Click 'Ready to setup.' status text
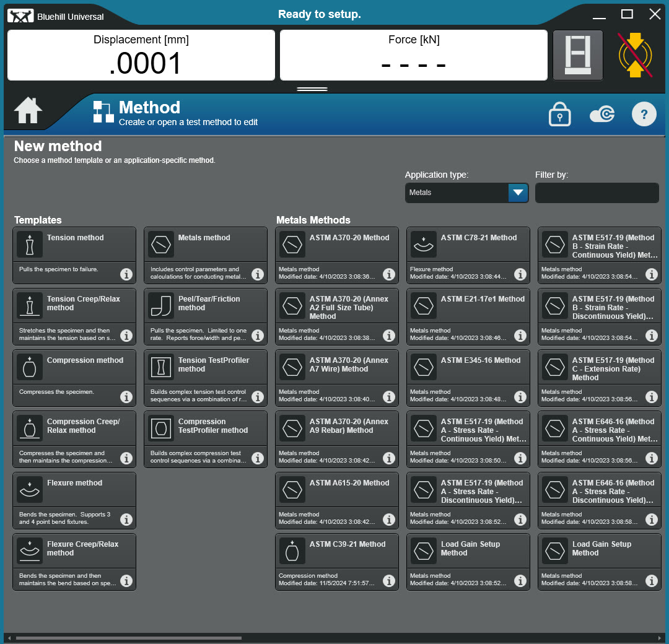The image size is (669, 644). (x=320, y=14)
